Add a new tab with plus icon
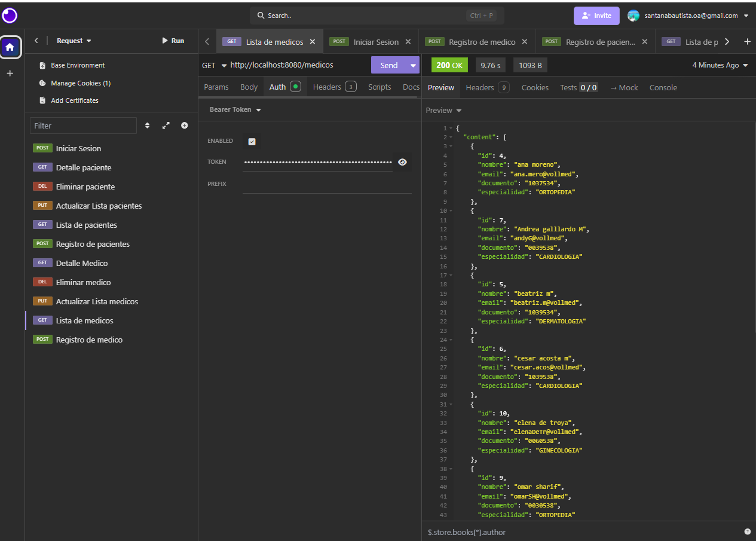Viewport: 756px width, 541px height. [747, 42]
